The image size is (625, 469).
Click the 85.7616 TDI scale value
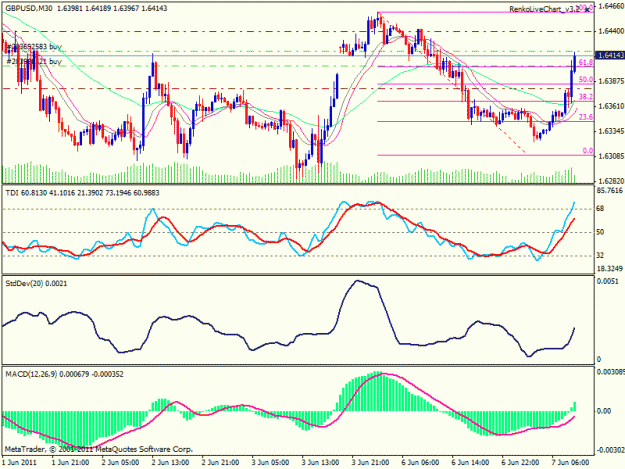pos(609,190)
